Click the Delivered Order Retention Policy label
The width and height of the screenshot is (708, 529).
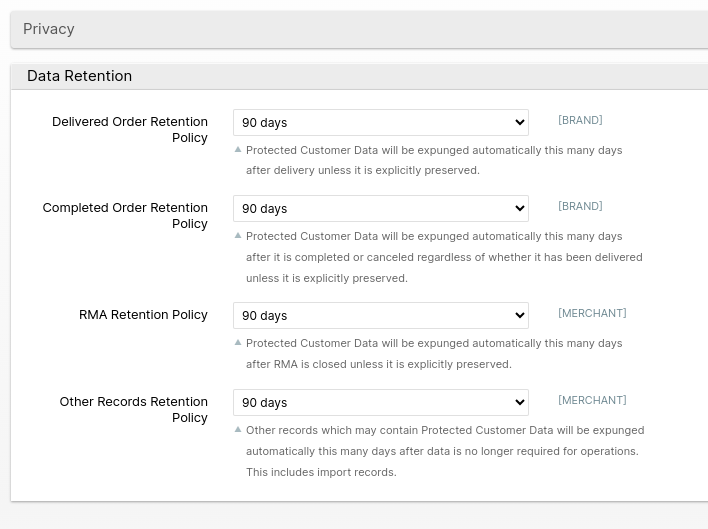(x=130, y=130)
